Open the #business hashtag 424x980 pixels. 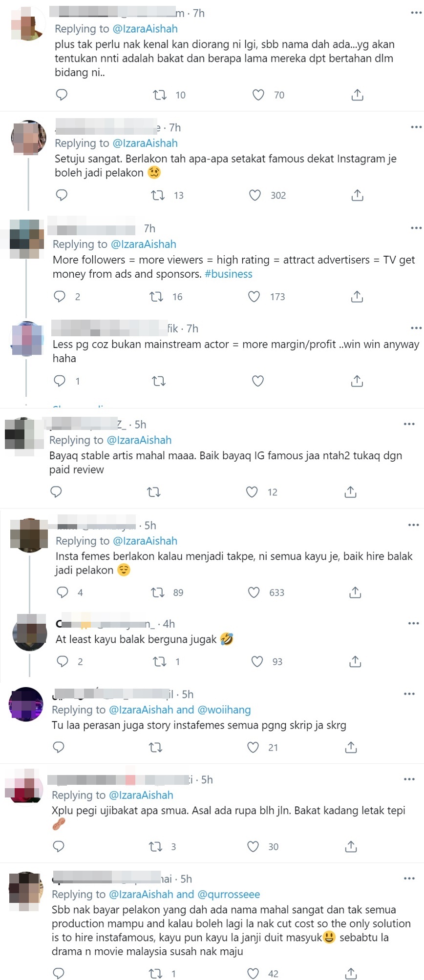point(229,274)
